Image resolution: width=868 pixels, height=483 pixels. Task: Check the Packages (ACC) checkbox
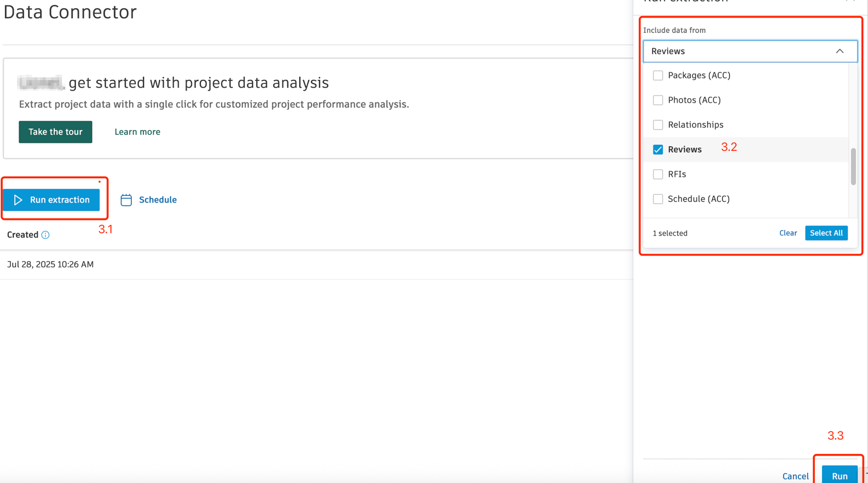pyautogui.click(x=658, y=75)
